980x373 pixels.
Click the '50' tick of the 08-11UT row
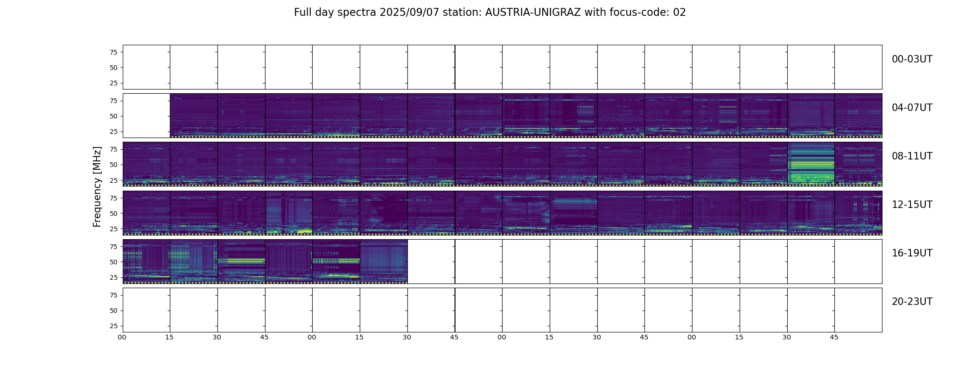coord(113,165)
